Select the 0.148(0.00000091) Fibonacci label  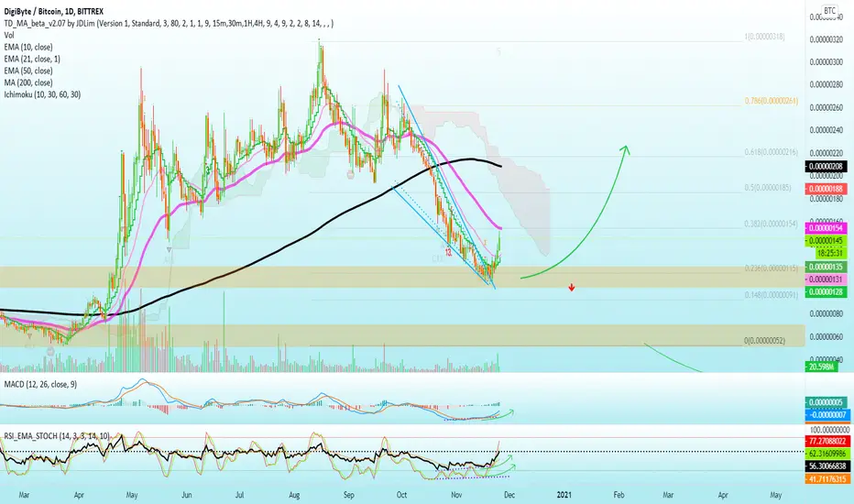(772, 295)
